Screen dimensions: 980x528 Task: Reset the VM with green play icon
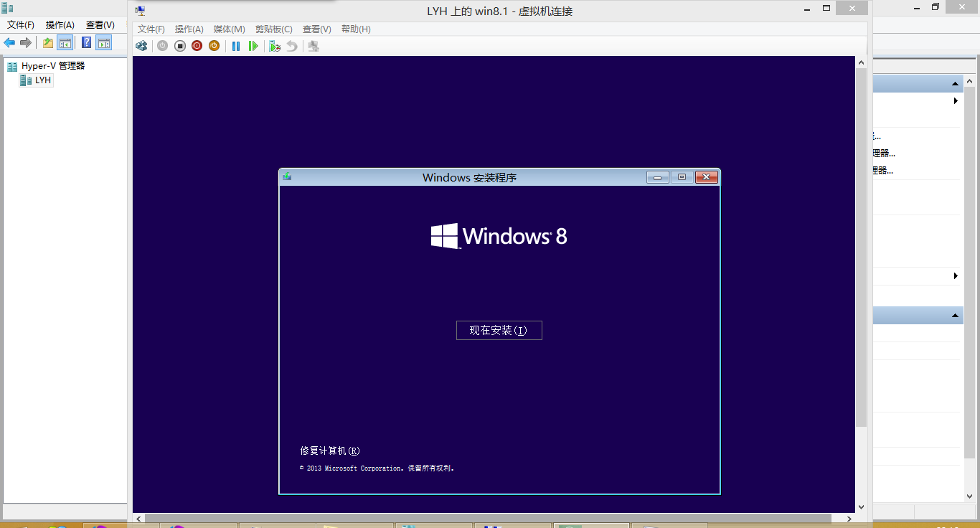[253, 46]
